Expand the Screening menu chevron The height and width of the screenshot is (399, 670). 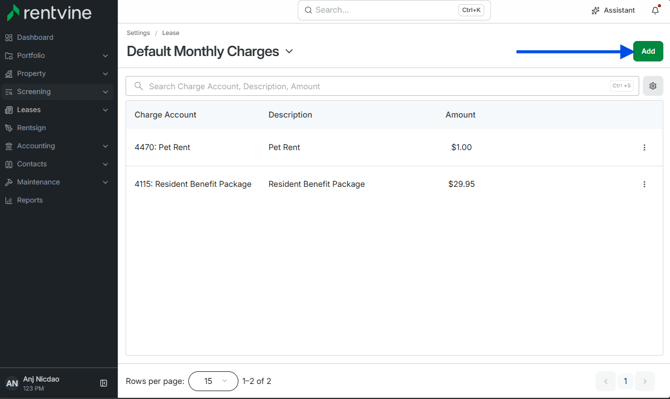pos(105,92)
